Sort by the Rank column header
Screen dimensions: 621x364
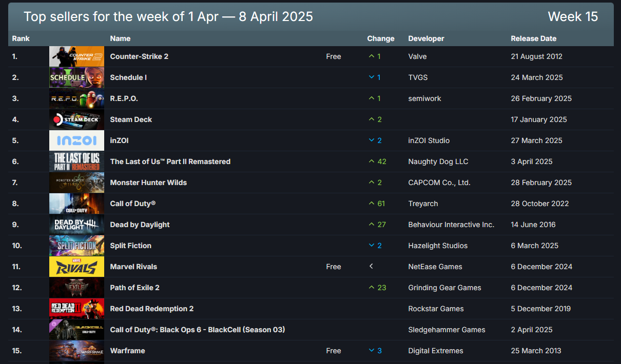[x=21, y=38]
